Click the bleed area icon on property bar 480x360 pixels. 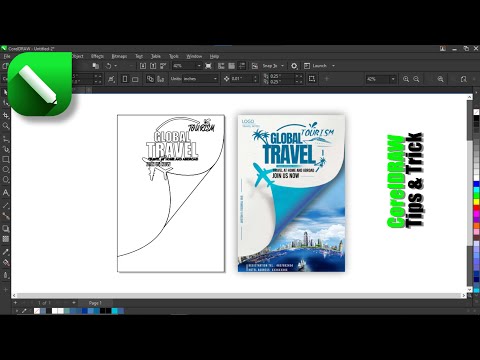click(312, 79)
